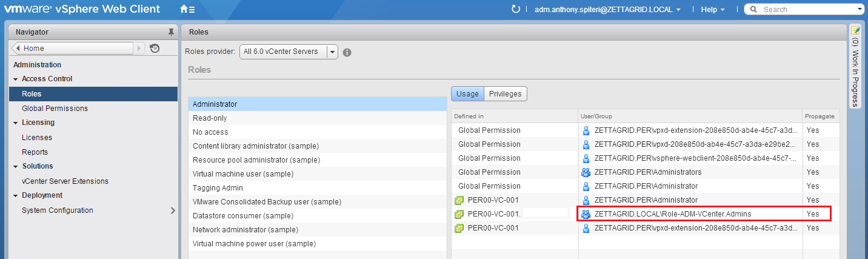Select the Administrator role

tap(318, 104)
